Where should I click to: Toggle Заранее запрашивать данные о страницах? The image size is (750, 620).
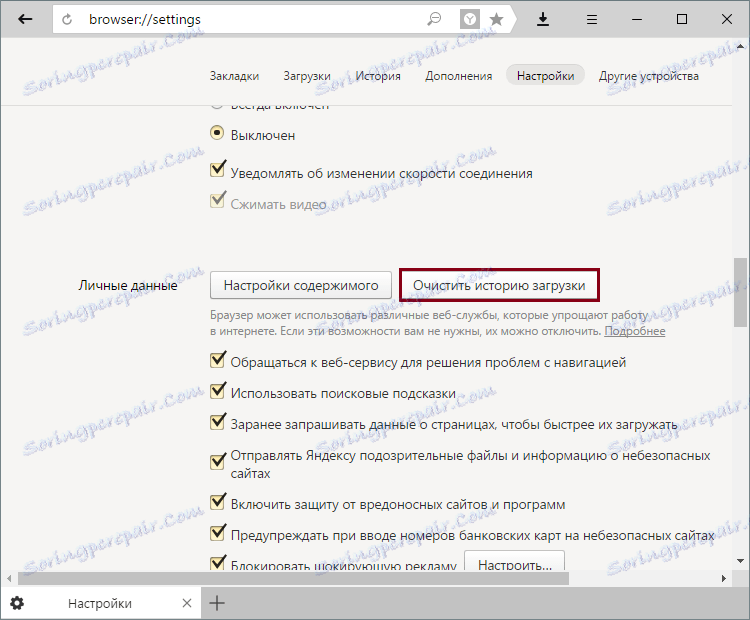point(218,421)
